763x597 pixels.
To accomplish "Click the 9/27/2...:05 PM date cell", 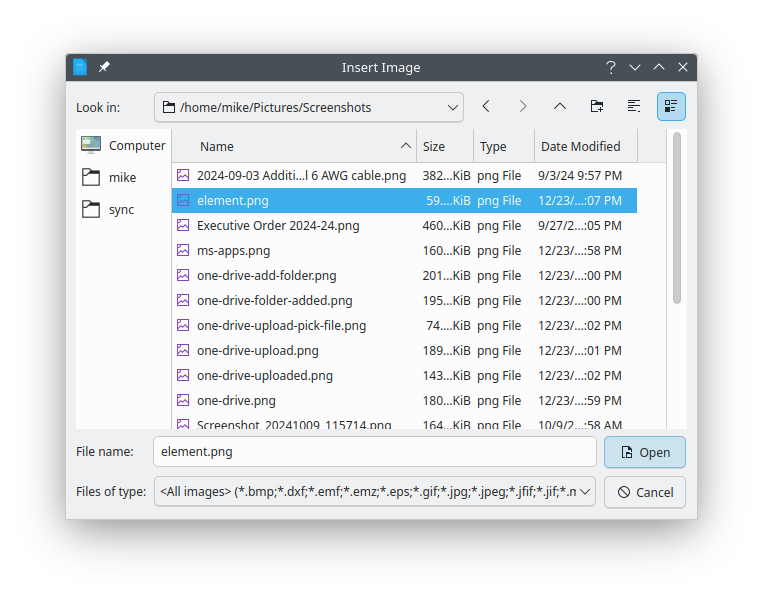I will coord(580,225).
